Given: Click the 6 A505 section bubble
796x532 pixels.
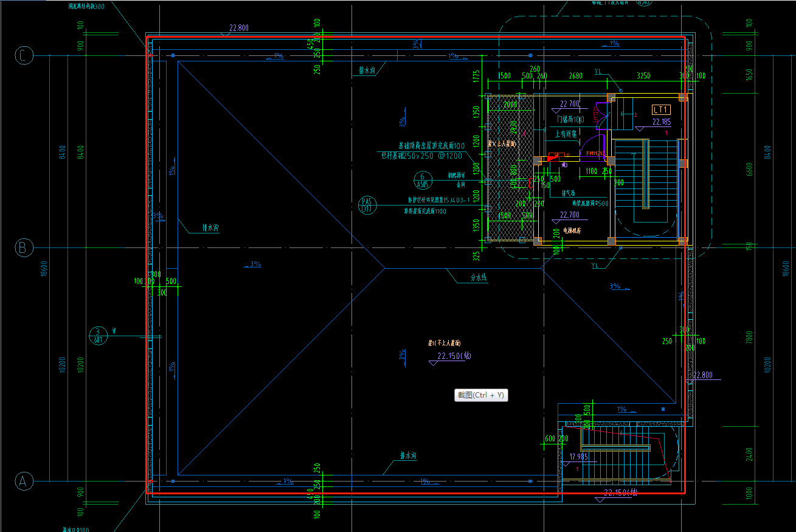Looking at the screenshot, I should pos(422,180).
